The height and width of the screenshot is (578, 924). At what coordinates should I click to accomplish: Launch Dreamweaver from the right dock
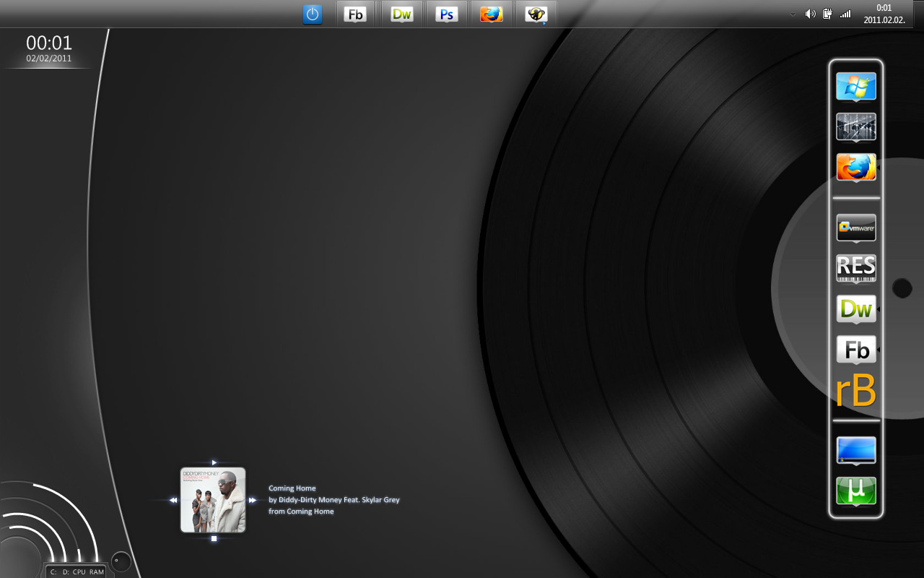pos(856,309)
